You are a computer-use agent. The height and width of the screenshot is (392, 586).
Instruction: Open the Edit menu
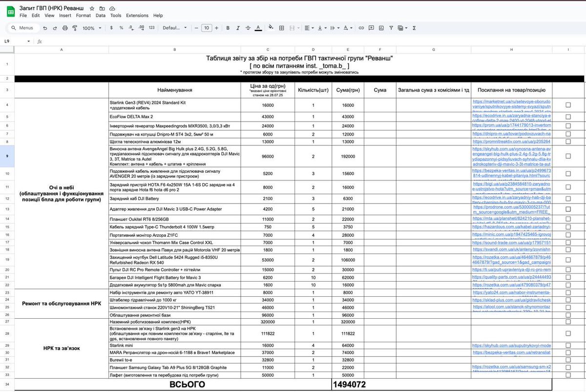[35, 16]
